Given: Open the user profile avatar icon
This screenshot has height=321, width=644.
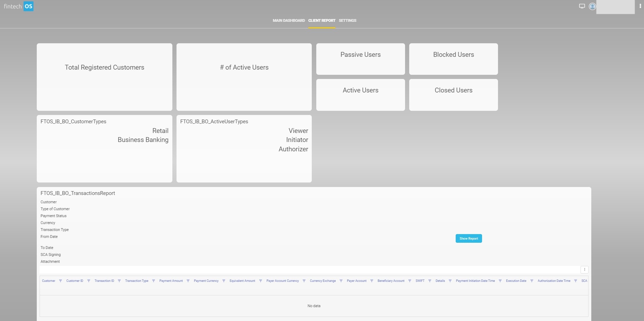Looking at the screenshot, I should pos(592,6).
